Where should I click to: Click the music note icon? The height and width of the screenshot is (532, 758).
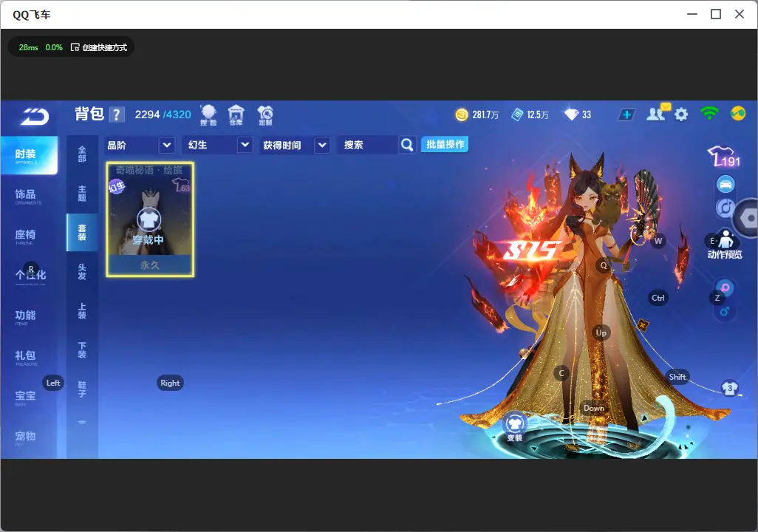pyautogui.click(x=725, y=208)
